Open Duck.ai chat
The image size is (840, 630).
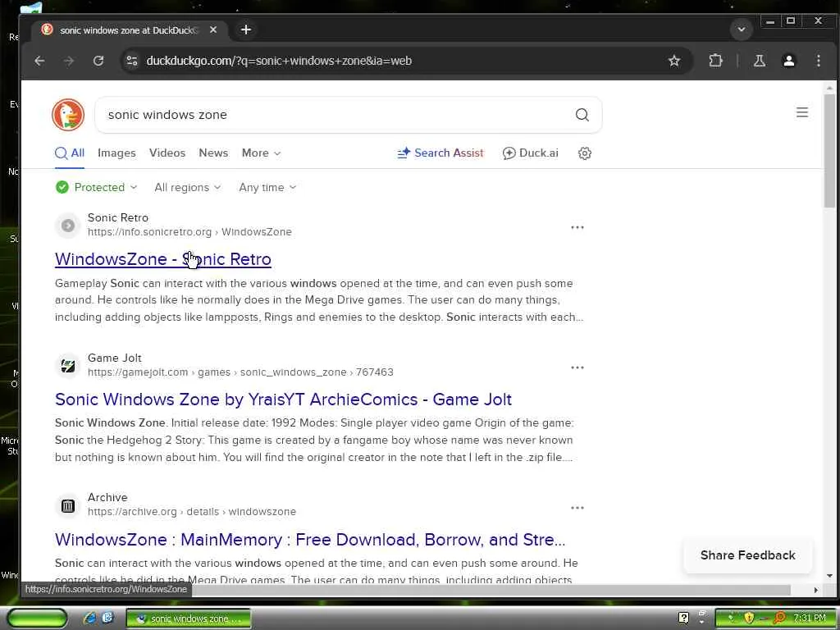tap(531, 153)
